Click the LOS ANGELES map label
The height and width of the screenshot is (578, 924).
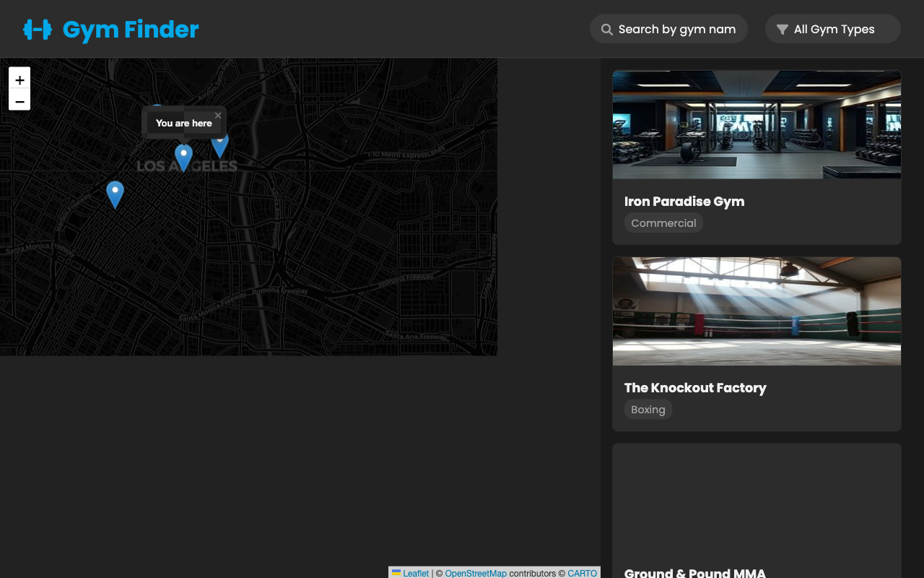tap(187, 166)
